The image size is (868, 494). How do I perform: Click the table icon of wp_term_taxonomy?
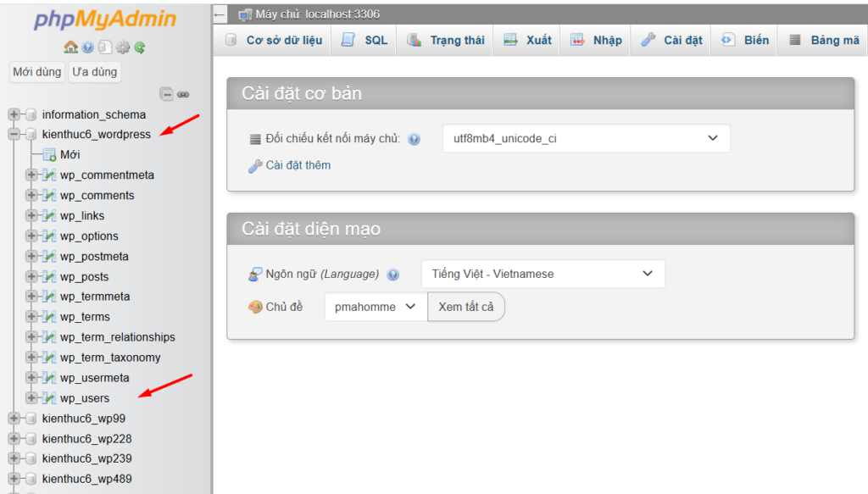(x=49, y=358)
